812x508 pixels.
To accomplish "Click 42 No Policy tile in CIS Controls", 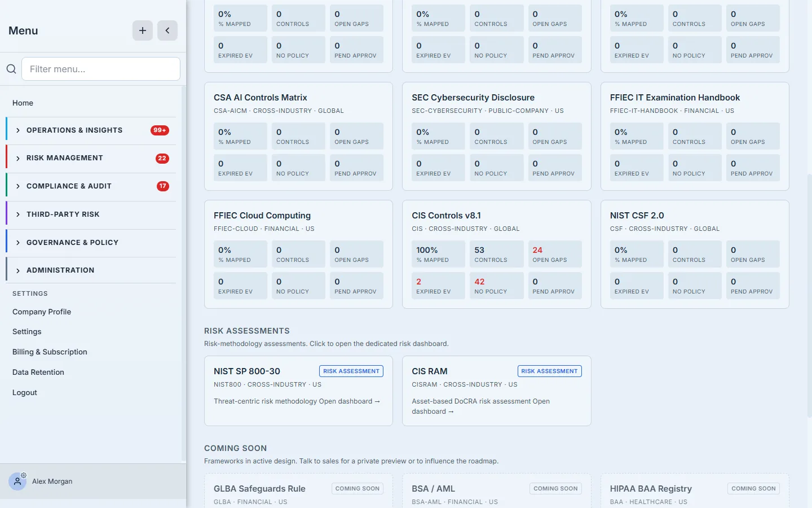I will tap(496, 286).
